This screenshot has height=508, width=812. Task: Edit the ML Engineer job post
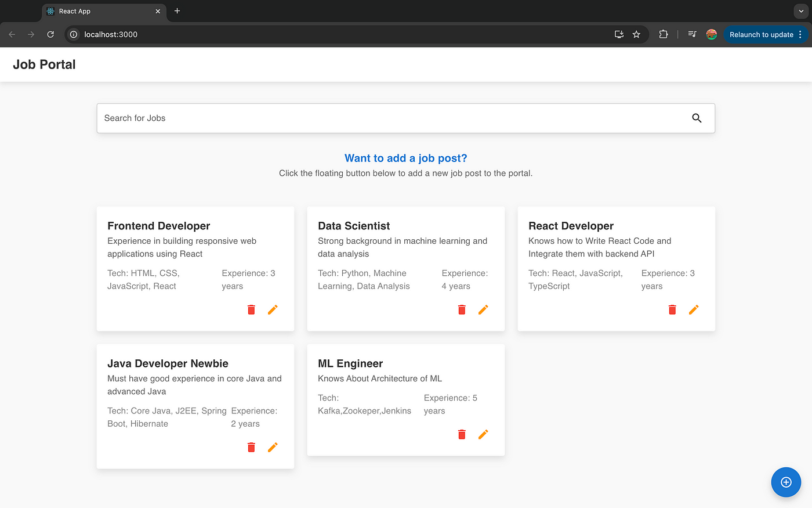[x=483, y=434]
